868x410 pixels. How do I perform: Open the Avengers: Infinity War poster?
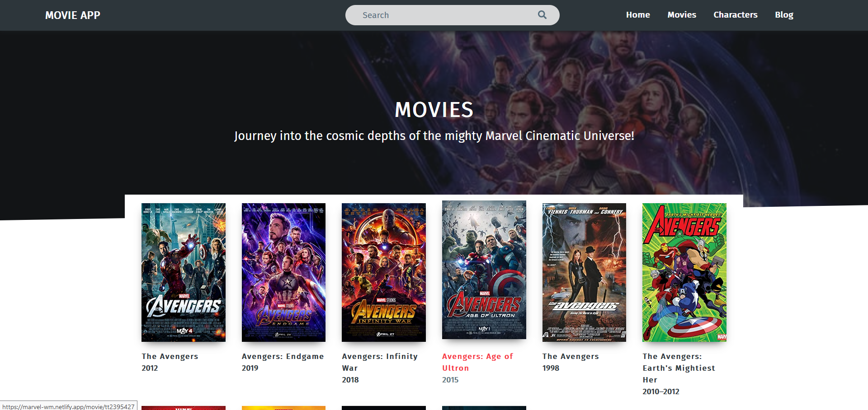384,272
